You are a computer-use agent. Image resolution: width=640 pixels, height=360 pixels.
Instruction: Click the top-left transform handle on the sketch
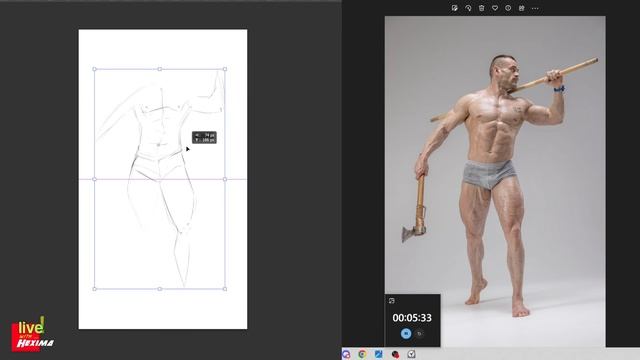pos(95,69)
